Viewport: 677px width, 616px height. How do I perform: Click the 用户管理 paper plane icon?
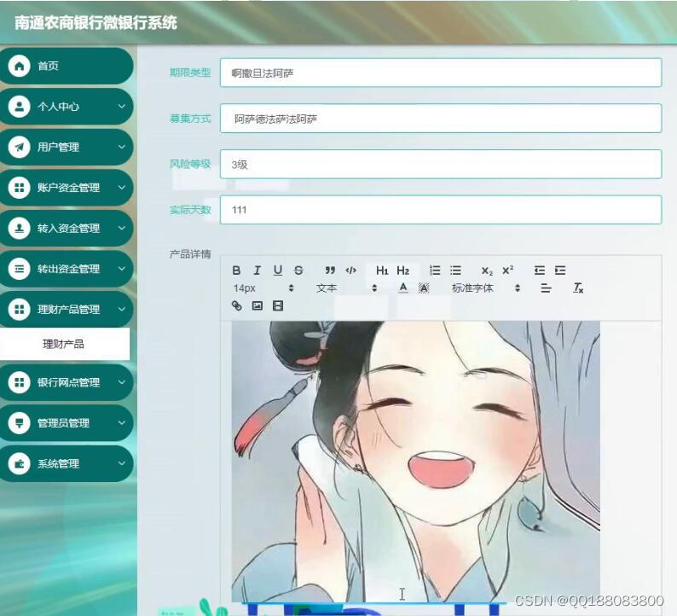pos(19,148)
